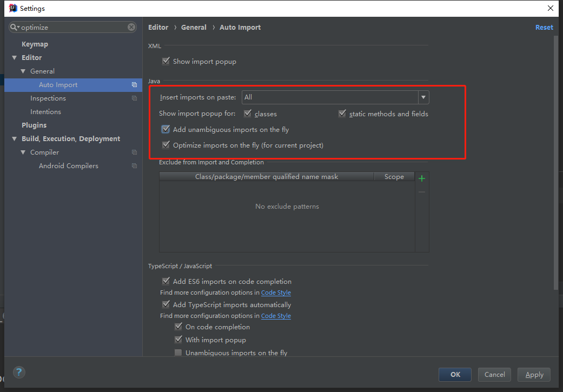This screenshot has width=563, height=392.
Task: Disable Optimize imports on the fly
Action: point(166,145)
